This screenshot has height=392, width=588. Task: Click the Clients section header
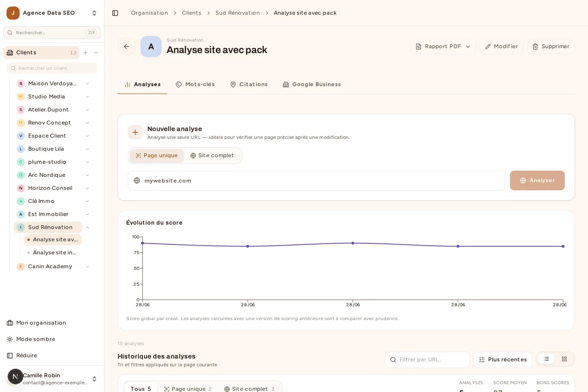pyautogui.click(x=41, y=53)
